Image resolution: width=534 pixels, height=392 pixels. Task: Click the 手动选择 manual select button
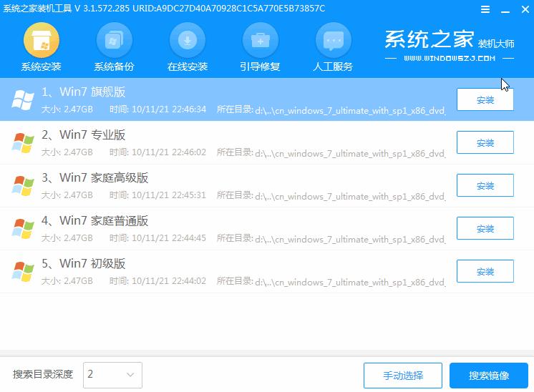[403, 376]
